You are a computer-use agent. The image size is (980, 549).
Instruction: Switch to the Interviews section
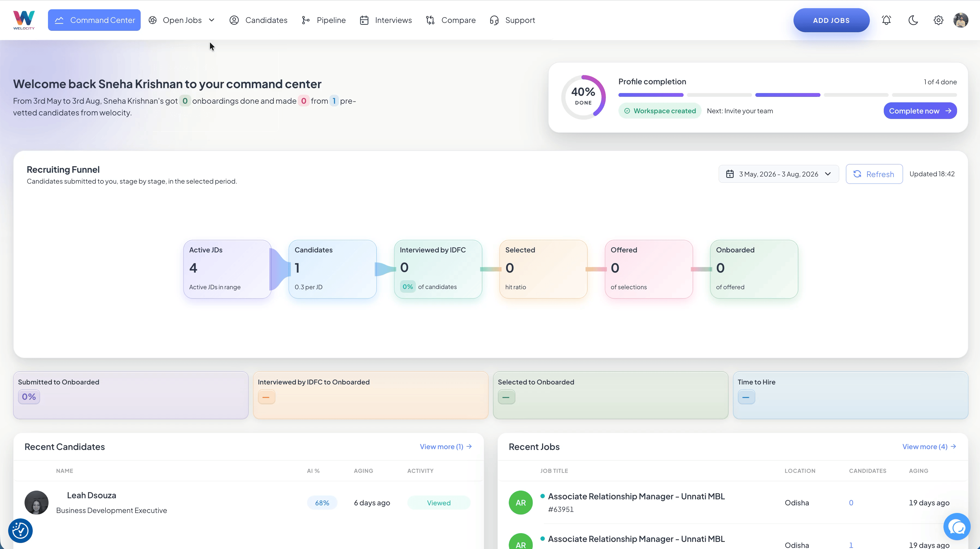click(x=386, y=20)
